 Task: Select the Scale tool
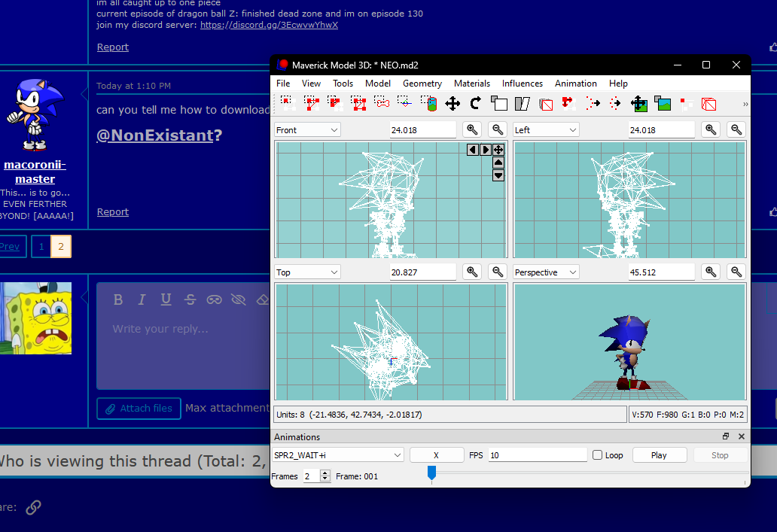499,104
